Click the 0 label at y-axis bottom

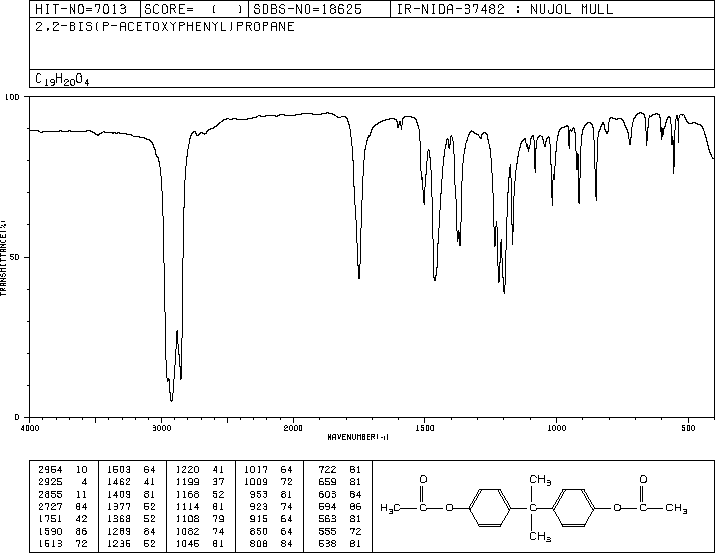17,417
